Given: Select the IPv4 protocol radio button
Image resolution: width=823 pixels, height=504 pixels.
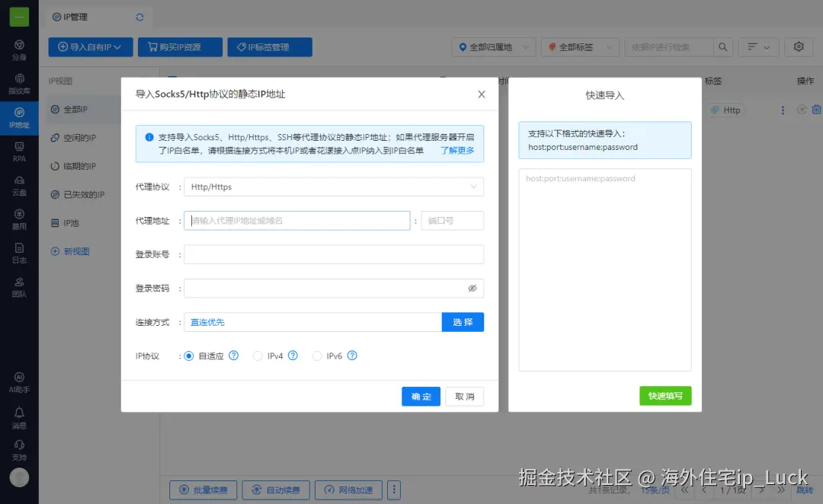Looking at the screenshot, I should point(258,356).
